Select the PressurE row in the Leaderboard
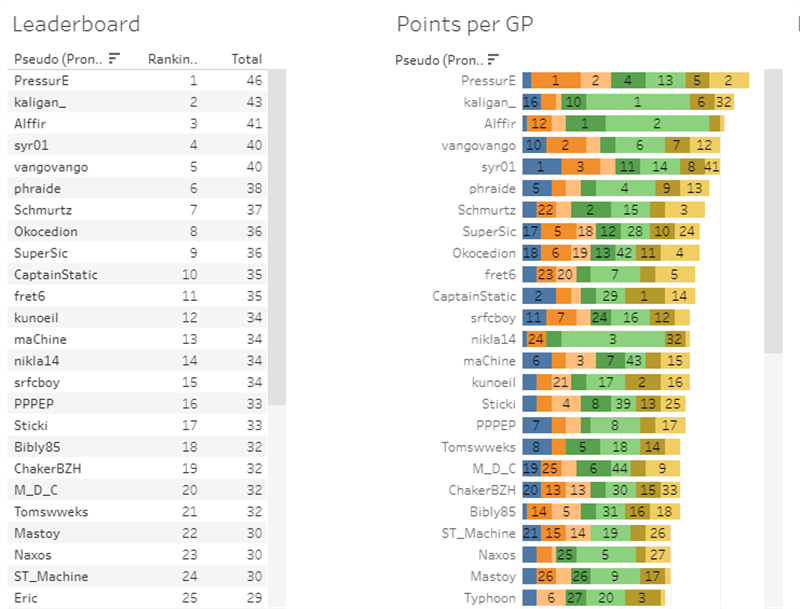800x609 pixels. coord(42,80)
